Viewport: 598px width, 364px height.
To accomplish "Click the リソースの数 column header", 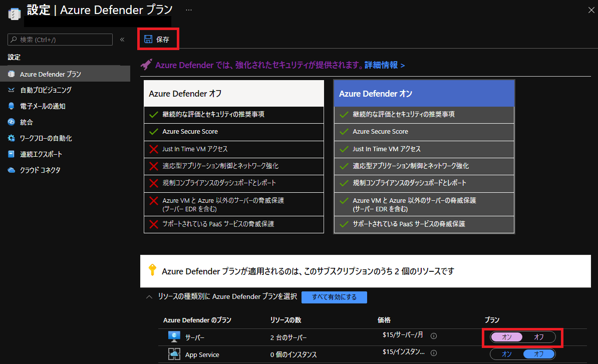I will (x=285, y=320).
